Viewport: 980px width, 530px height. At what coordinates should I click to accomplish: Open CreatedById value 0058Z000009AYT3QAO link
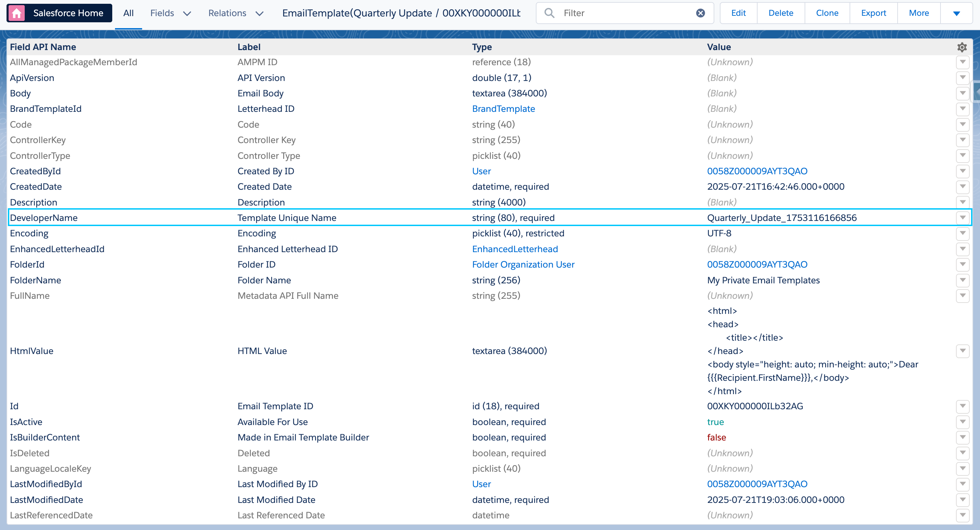(757, 172)
